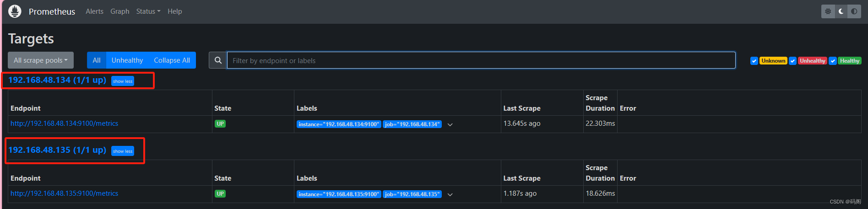The image size is (868, 209).
Task: Open http://192.168.48.134:9100/metrics endpoint link
Action: [x=64, y=123]
